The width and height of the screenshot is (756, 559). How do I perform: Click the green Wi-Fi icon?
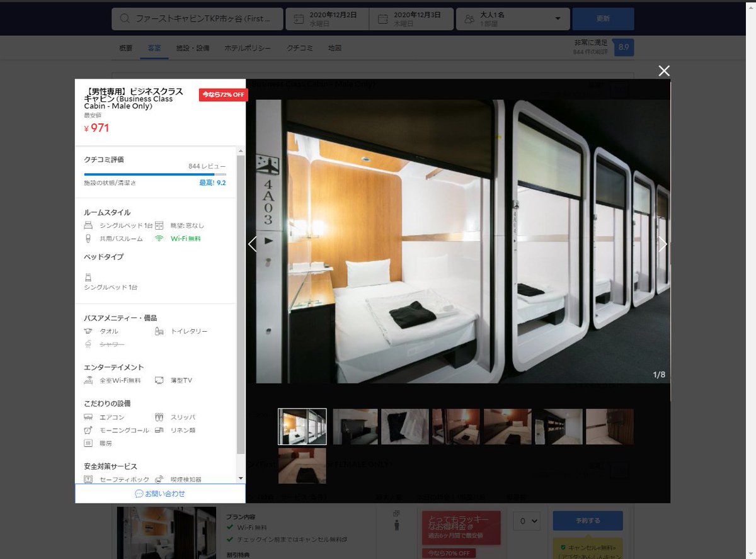159,239
